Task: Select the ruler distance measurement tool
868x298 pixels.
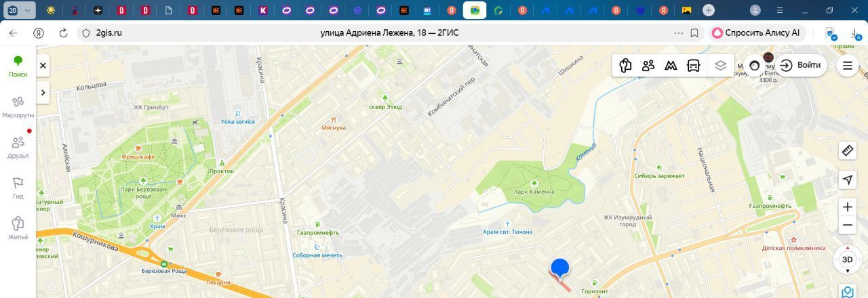Action: point(848,150)
